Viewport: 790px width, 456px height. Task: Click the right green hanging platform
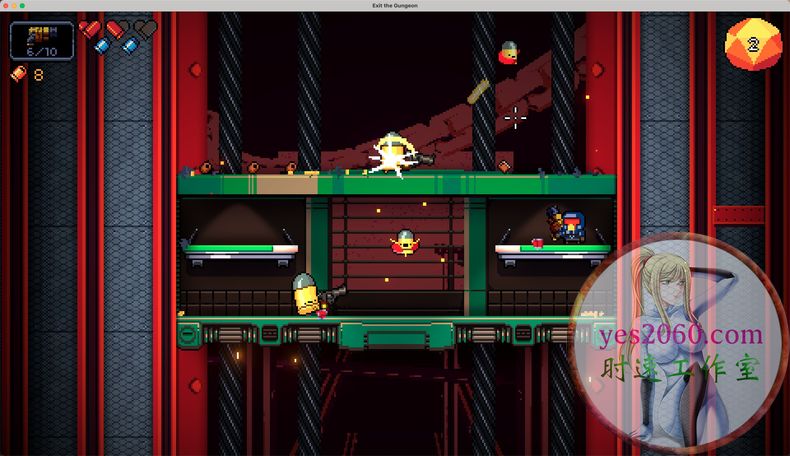pos(553,250)
